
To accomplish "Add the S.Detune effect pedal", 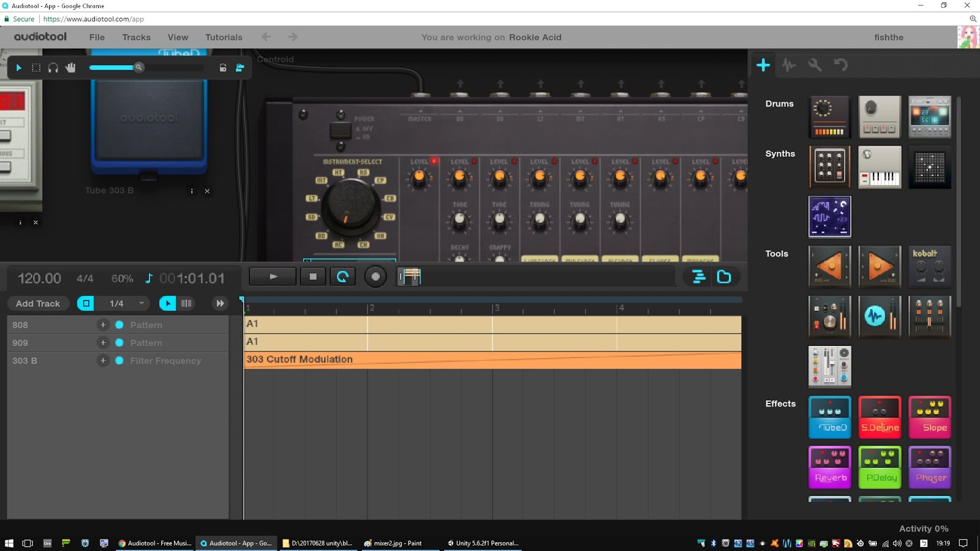I will pyautogui.click(x=880, y=417).
